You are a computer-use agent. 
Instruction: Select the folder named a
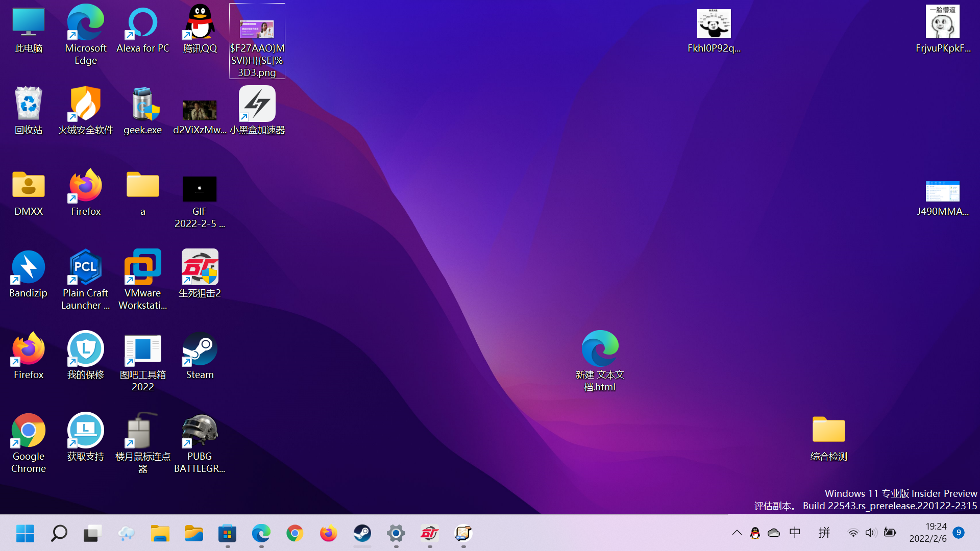pyautogui.click(x=143, y=193)
